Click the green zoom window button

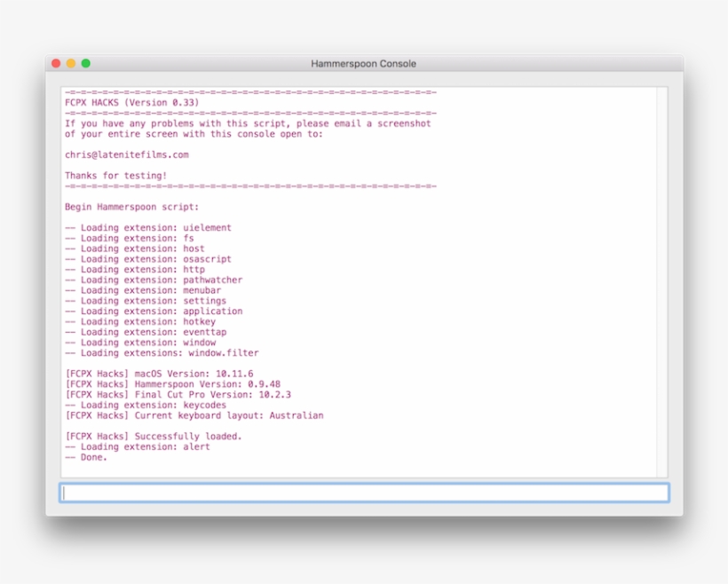pyautogui.click(x=84, y=63)
